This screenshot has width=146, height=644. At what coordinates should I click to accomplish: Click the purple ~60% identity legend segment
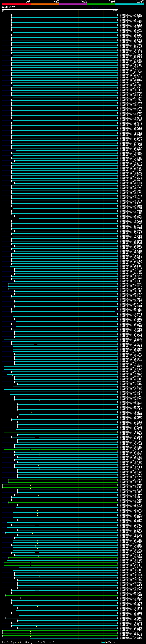(73, 4)
